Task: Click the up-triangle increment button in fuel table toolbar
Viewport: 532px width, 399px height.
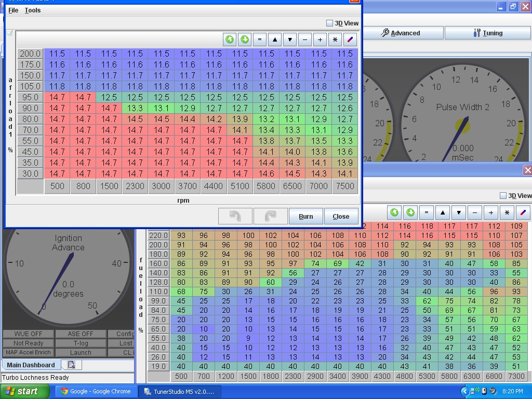Action: pos(443,212)
